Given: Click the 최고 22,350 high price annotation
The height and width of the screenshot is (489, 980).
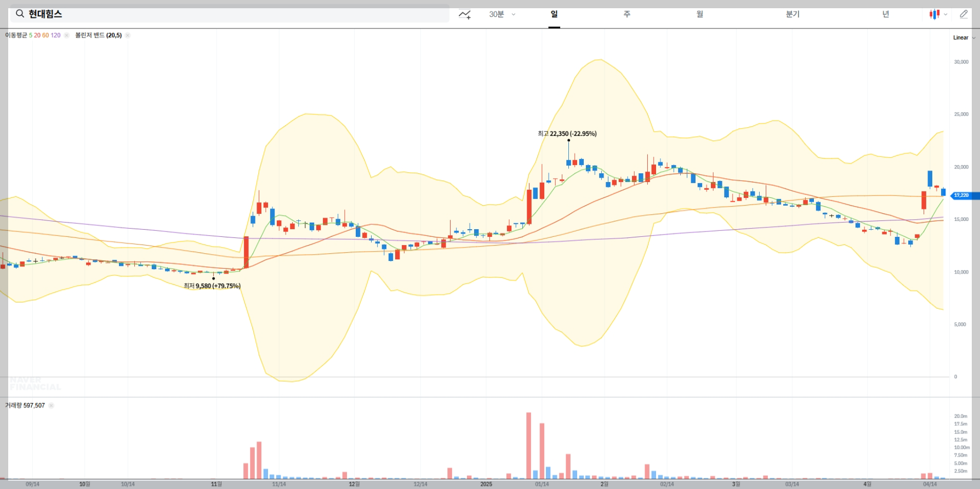Looking at the screenshot, I should [567, 134].
